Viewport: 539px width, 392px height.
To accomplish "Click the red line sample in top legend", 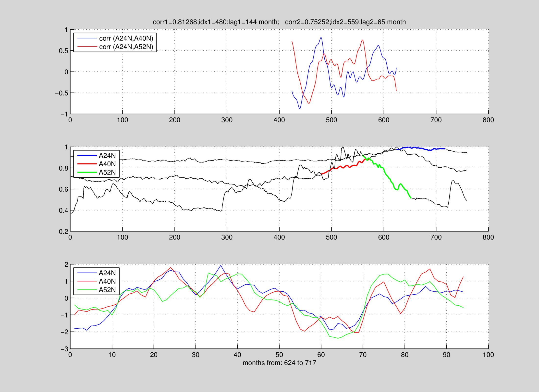I will [87, 47].
